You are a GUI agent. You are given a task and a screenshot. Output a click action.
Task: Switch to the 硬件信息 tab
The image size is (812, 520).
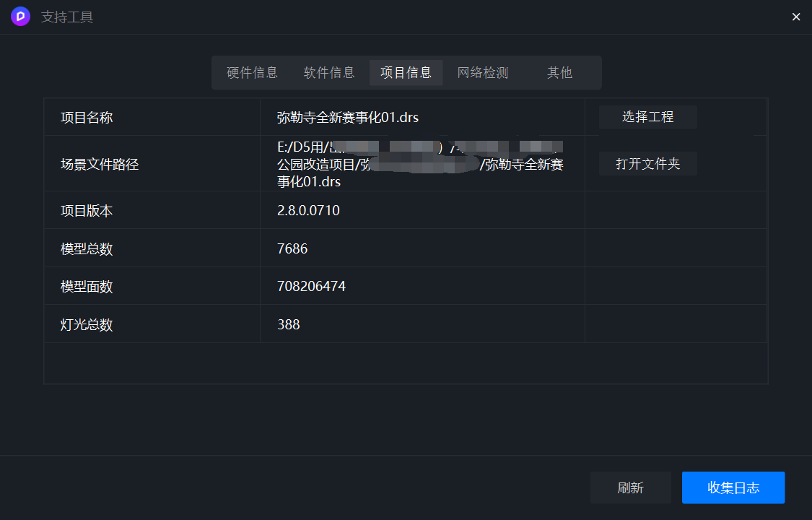pos(252,72)
